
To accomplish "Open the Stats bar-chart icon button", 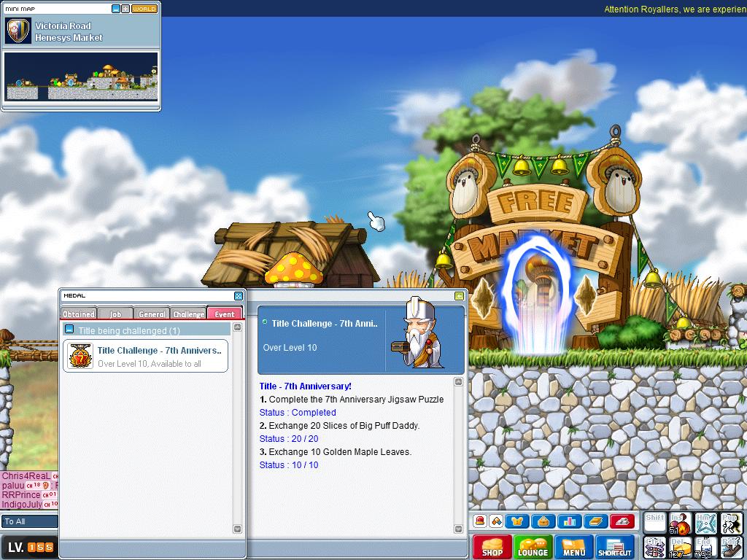I will click(x=569, y=521).
